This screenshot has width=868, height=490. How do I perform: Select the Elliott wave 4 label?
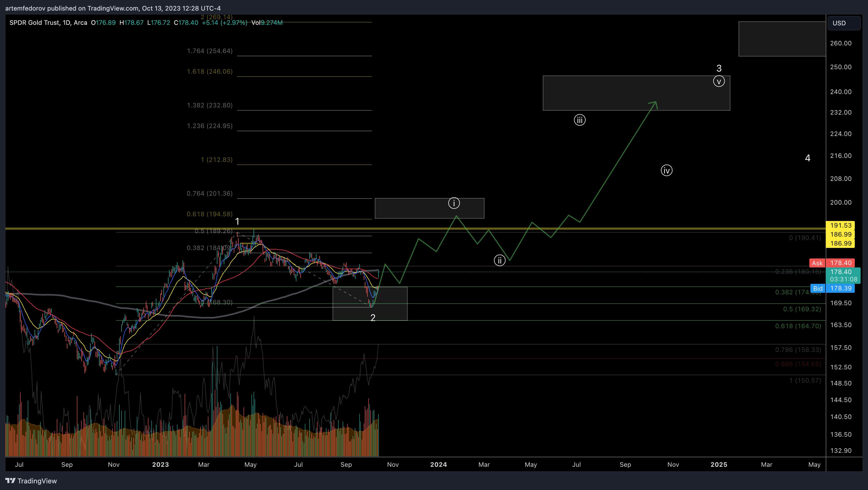(x=808, y=158)
